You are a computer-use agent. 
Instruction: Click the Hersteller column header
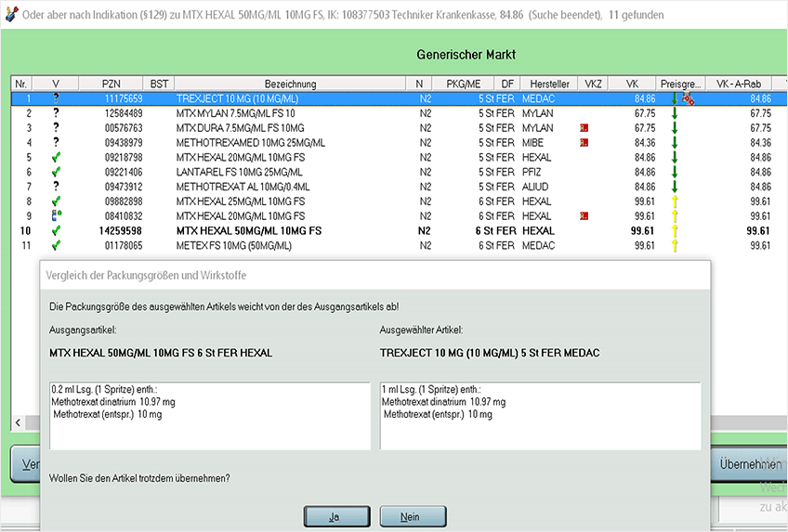pos(549,84)
